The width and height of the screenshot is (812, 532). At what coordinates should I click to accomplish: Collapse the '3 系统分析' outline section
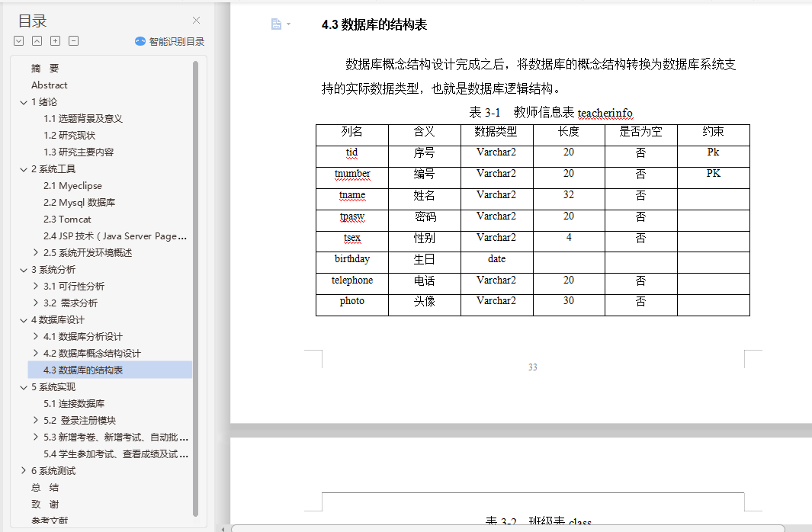tap(24, 270)
